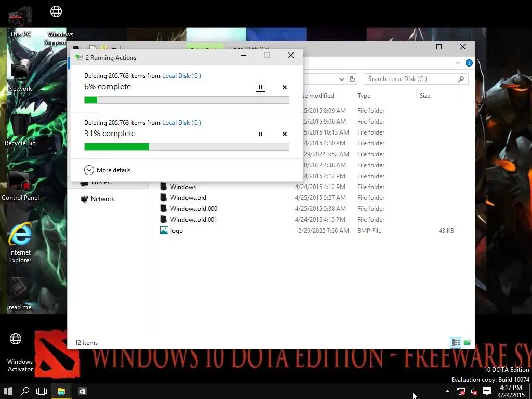Select the Windows.old.000 folder icon

click(x=164, y=208)
